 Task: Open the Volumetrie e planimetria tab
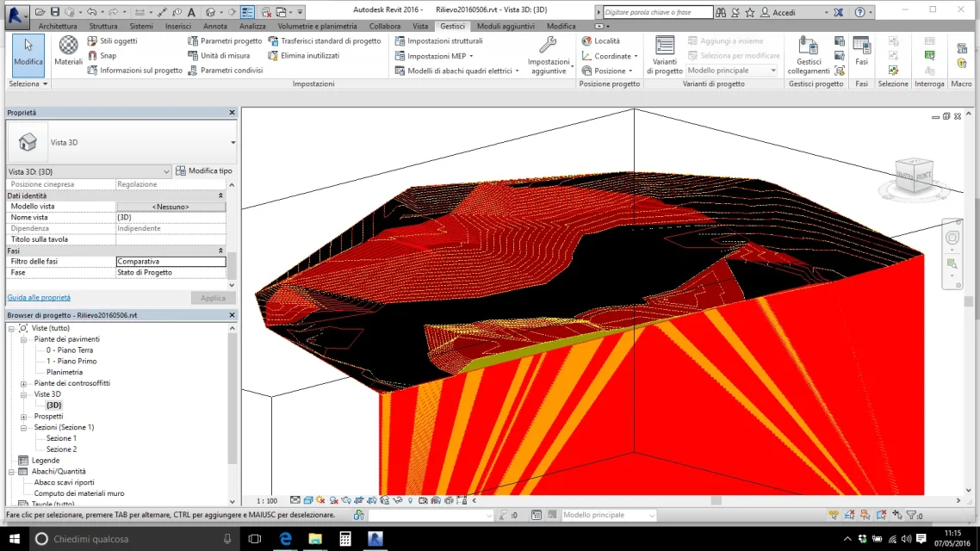point(318,26)
